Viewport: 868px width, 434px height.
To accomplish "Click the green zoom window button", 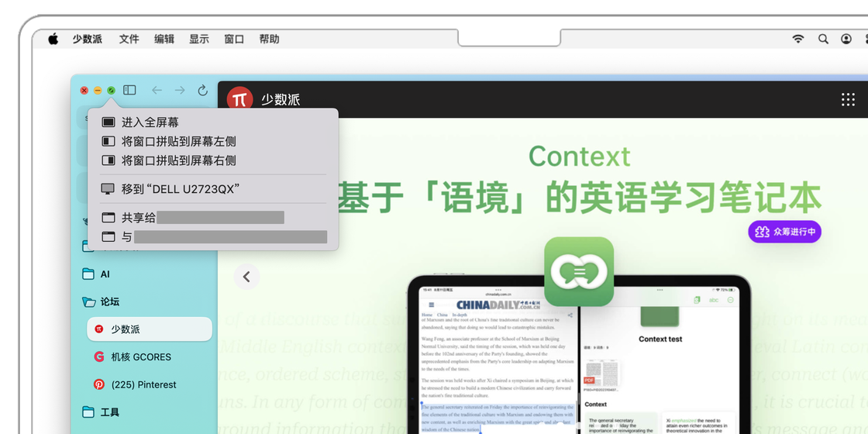I will coord(112,90).
